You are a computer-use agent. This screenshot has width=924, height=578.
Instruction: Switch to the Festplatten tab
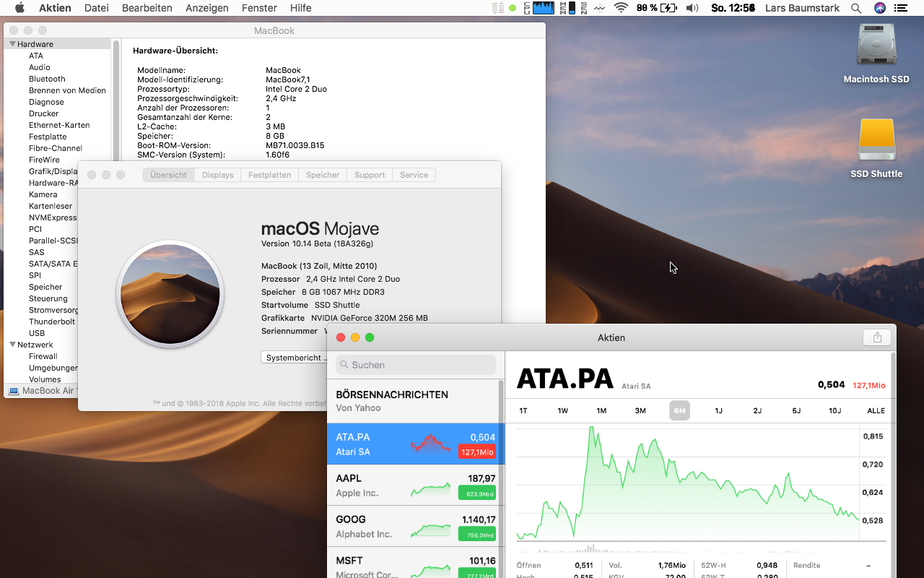point(269,175)
